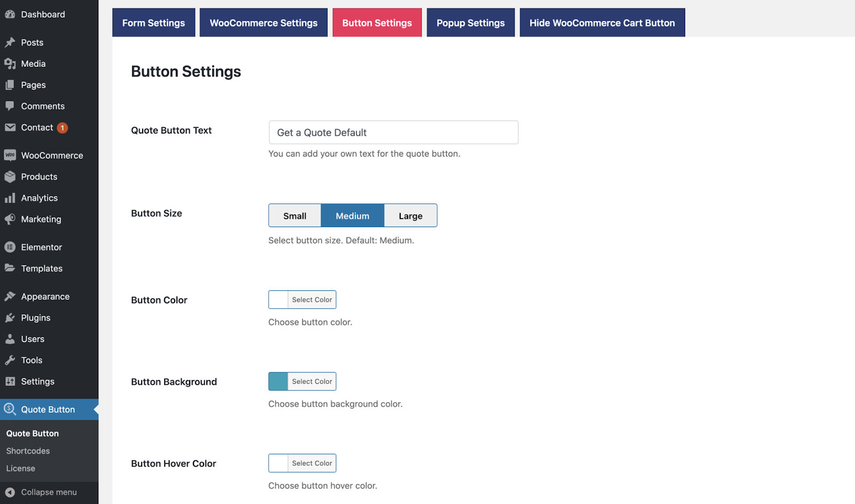Open Marketing via the megaphone icon

click(x=10, y=219)
